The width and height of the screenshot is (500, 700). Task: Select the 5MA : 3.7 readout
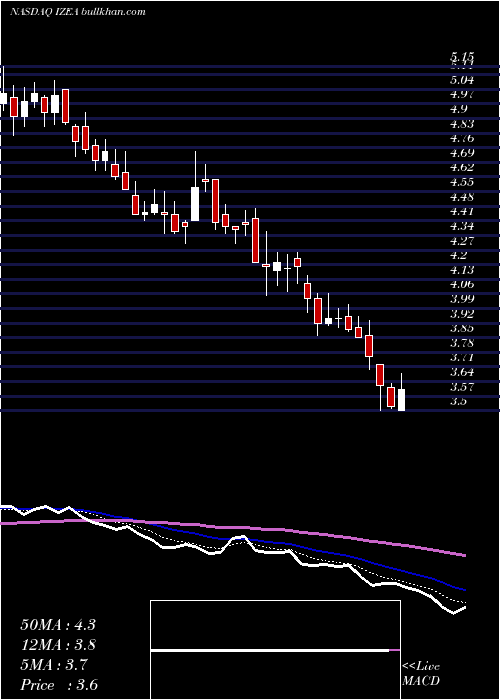54,665
